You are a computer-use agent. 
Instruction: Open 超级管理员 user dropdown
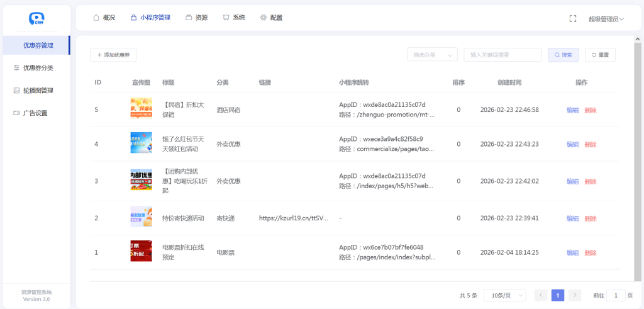click(x=606, y=19)
